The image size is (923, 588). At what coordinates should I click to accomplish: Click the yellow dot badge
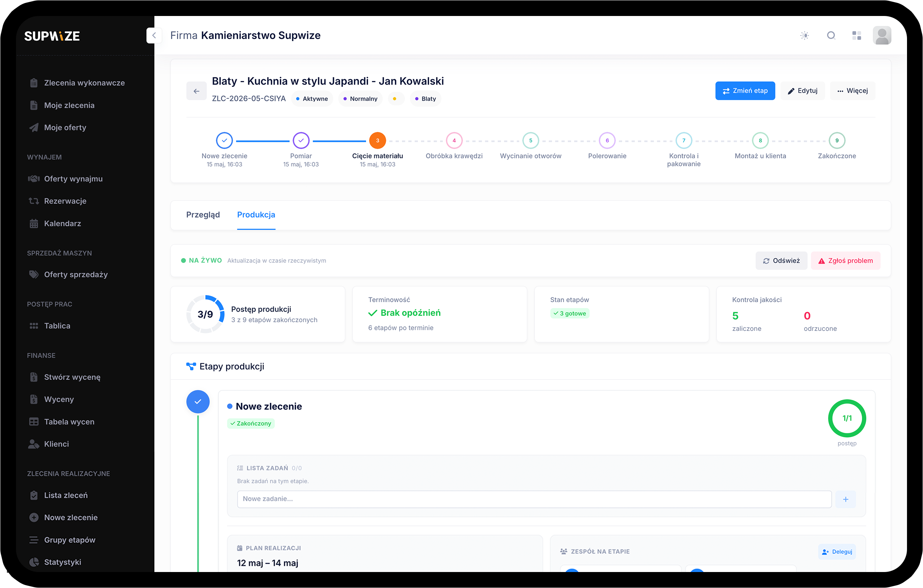pos(396,99)
